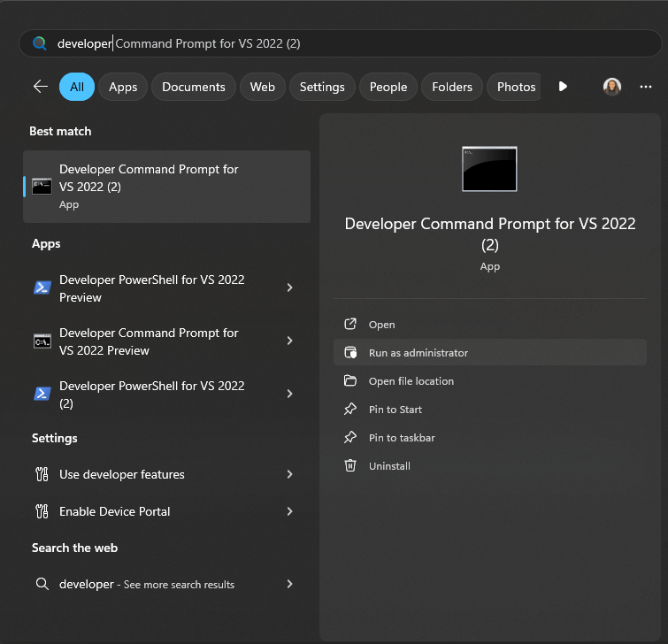Click the trash icon next to Uninstall
Screen dimensions: 668x644
click(x=350, y=466)
